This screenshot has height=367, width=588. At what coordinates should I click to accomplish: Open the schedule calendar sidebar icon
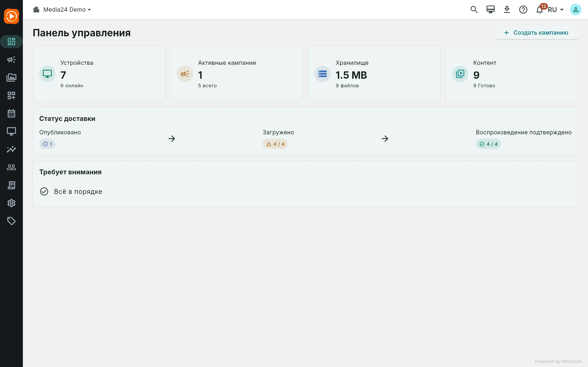11,113
